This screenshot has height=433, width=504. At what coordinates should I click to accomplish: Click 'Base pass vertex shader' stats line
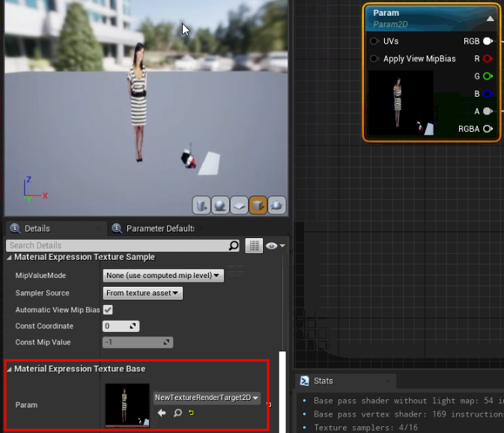tap(408, 414)
